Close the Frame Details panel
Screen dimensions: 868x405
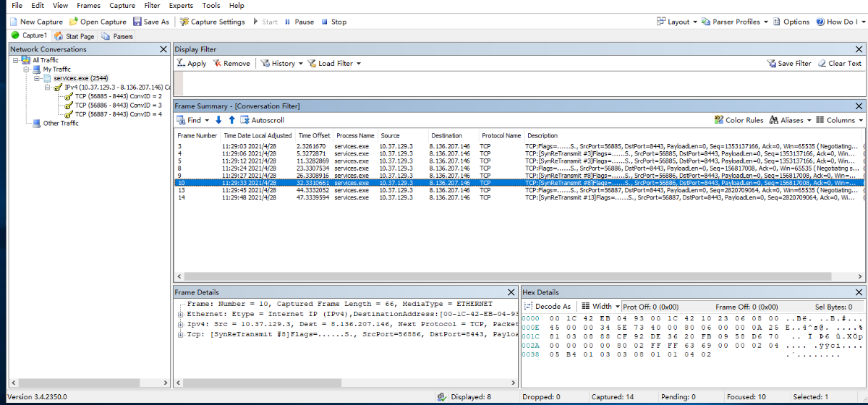click(x=511, y=292)
